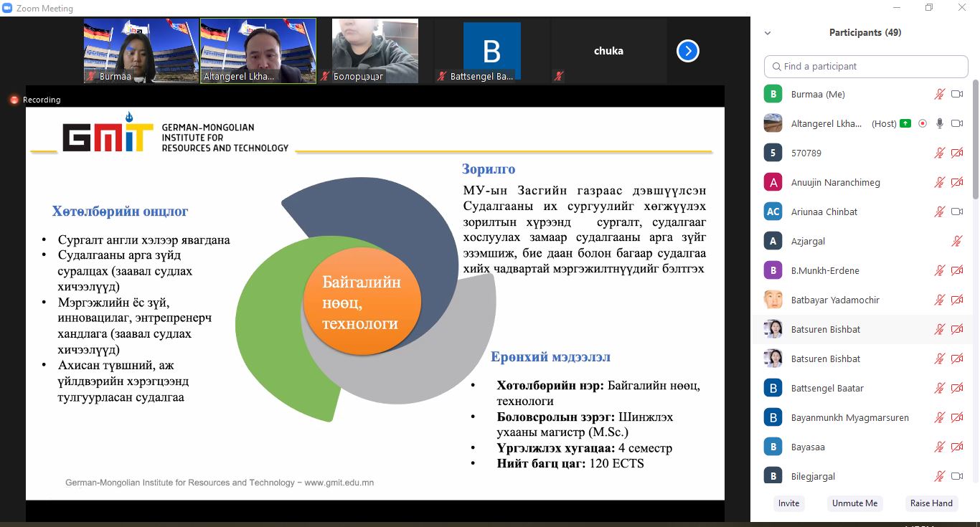
Task: Click the face avatar of Batbayar Yadamochir
Action: [x=773, y=300]
